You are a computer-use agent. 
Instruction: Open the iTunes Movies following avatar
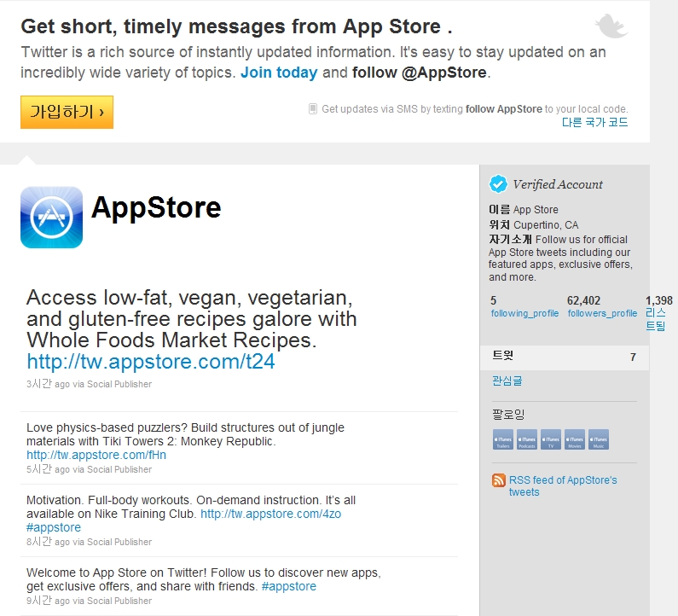pos(575,439)
